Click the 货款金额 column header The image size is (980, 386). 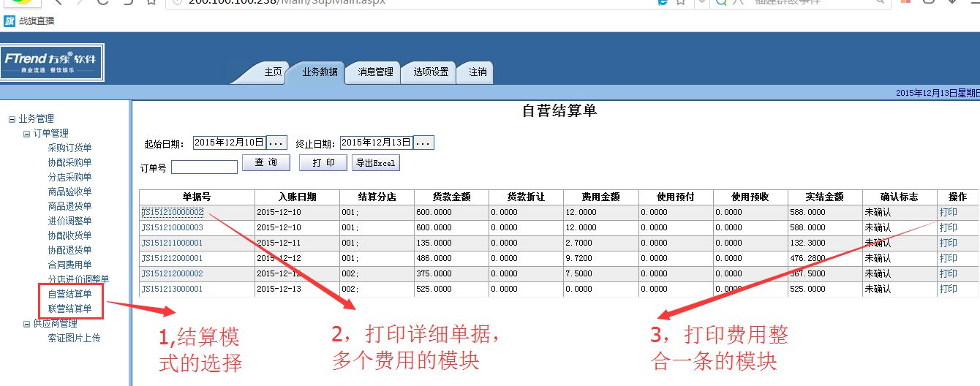pyautogui.click(x=451, y=197)
